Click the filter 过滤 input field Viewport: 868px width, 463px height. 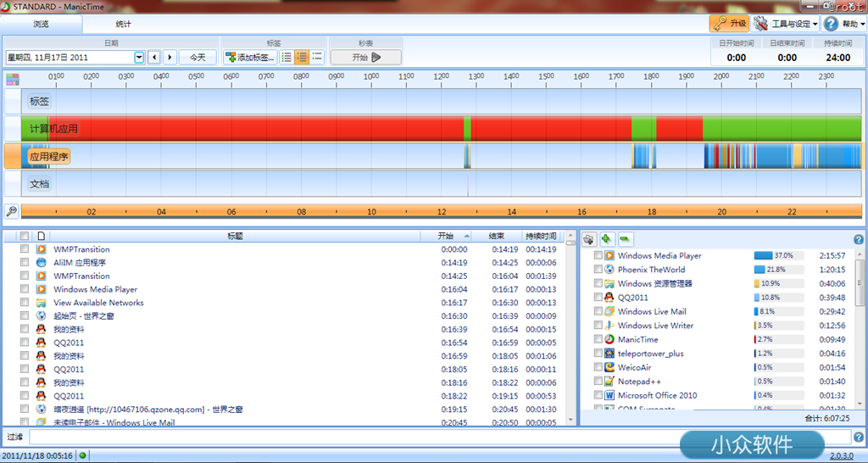(440, 437)
